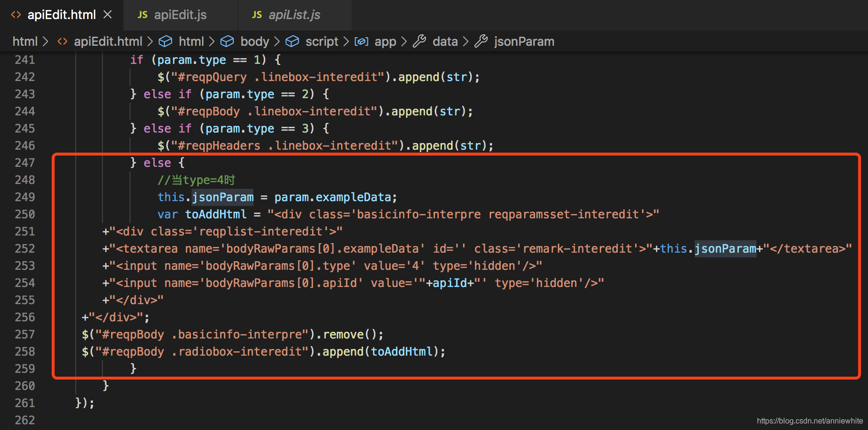Click closing }); on line 261

(x=85, y=403)
